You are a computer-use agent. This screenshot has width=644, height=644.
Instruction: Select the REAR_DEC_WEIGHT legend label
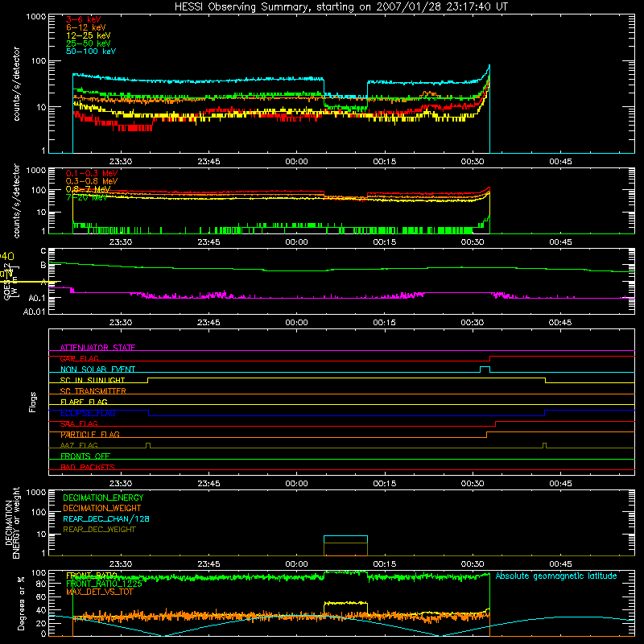click(x=99, y=530)
